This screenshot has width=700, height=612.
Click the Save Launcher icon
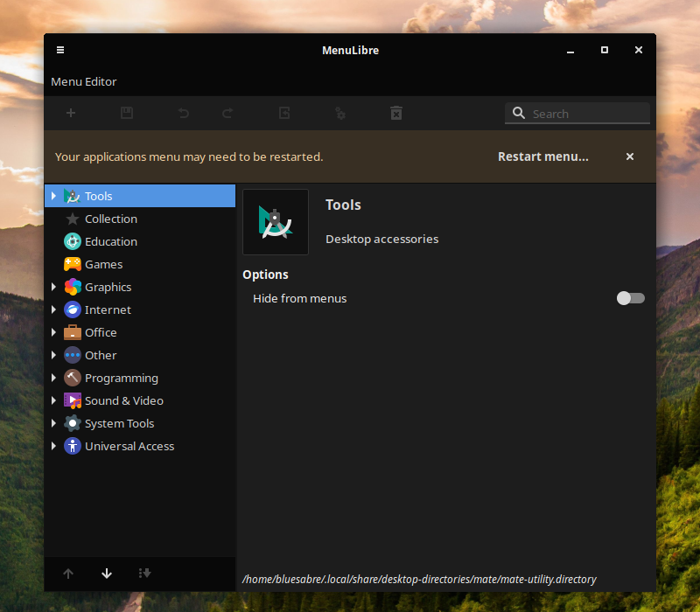(126, 113)
